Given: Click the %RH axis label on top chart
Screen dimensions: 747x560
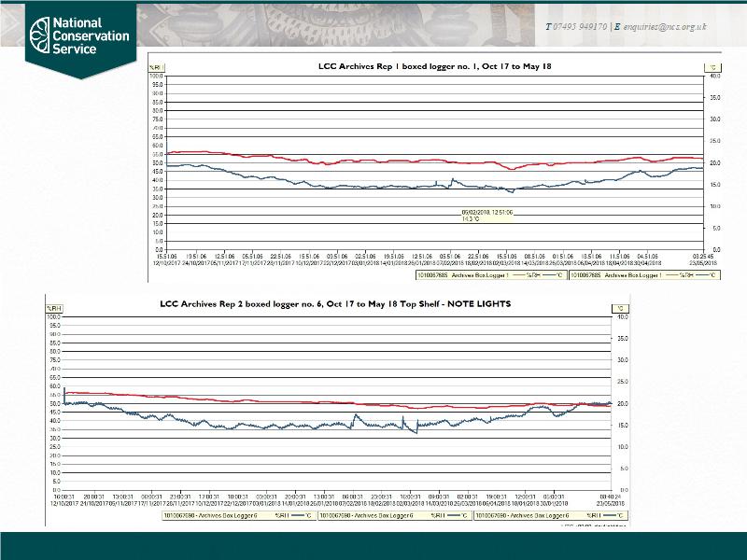Looking at the screenshot, I should click(x=155, y=68).
